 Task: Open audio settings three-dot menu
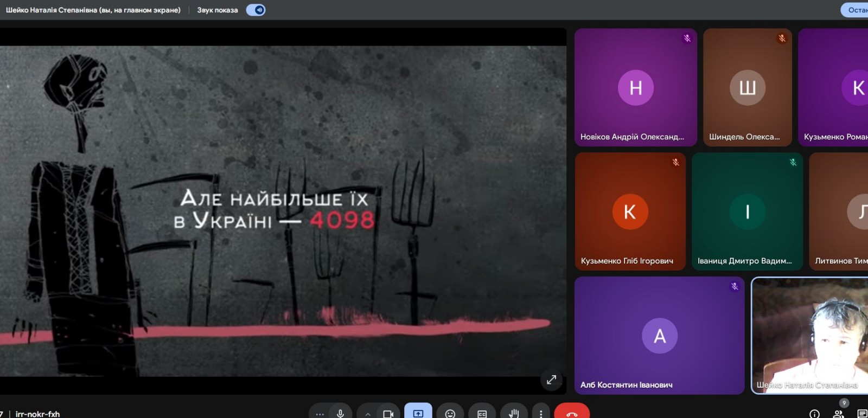[320, 414]
